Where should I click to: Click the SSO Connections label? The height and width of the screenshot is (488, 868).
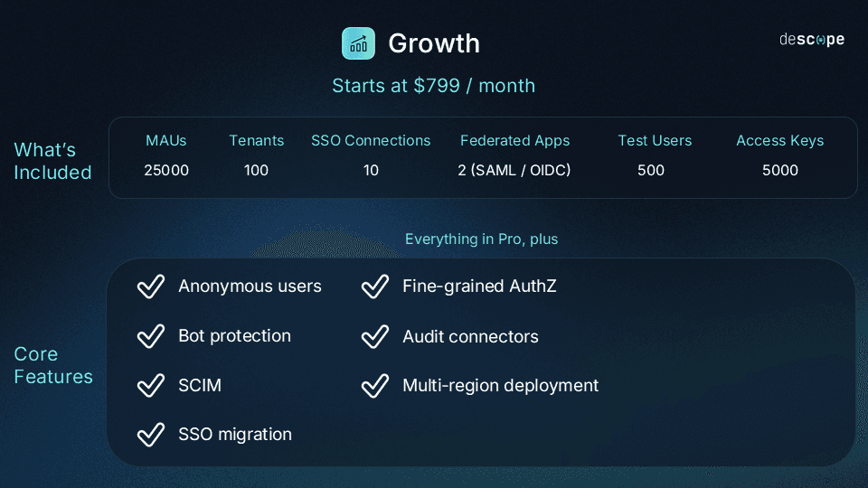pos(371,141)
